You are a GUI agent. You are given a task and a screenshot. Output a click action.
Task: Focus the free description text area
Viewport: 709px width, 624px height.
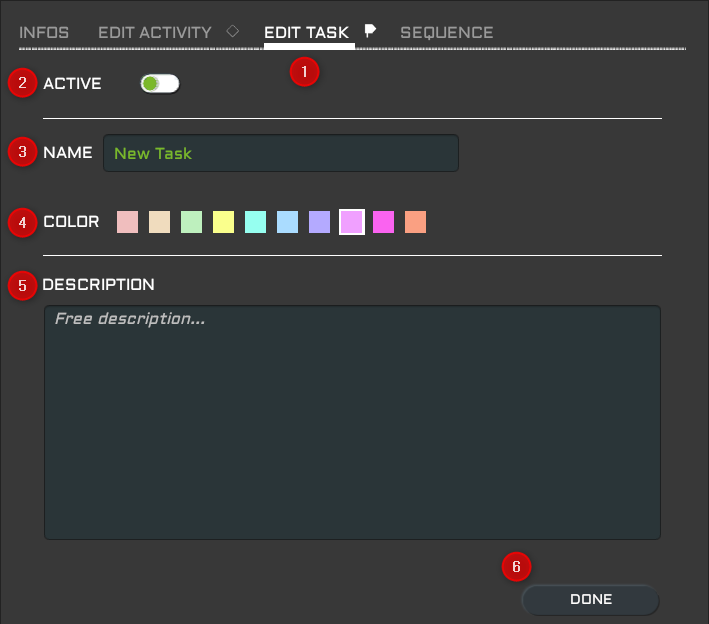tap(352, 422)
